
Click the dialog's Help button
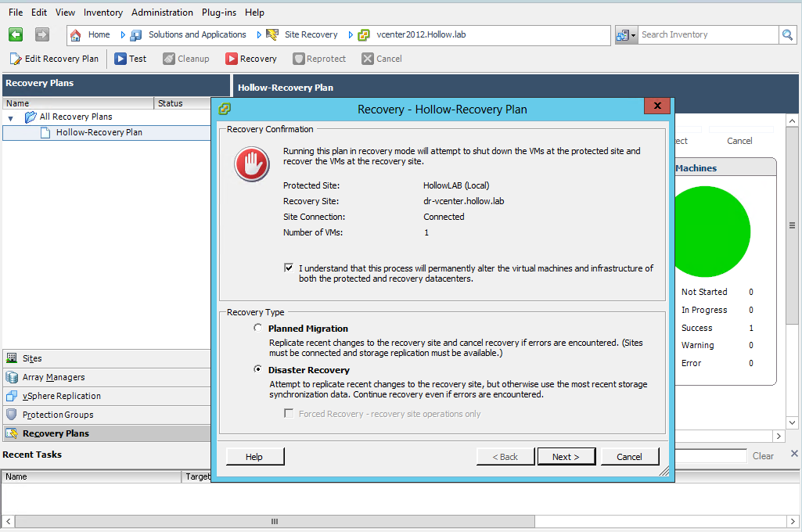(254, 457)
